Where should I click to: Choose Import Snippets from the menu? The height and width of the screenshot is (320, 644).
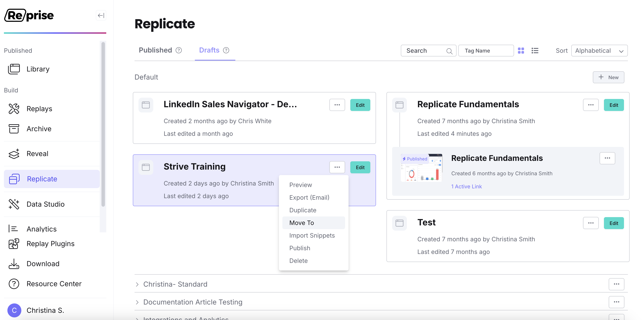pyautogui.click(x=314, y=235)
